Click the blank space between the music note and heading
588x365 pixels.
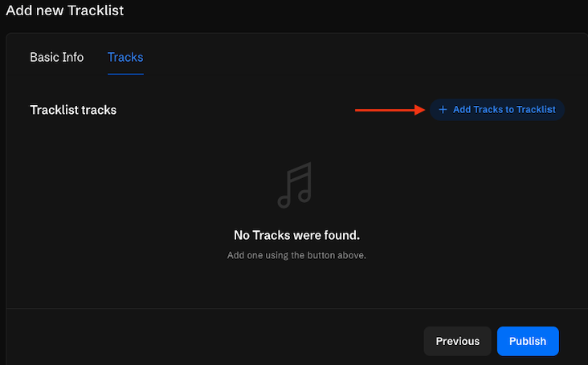coord(296,218)
